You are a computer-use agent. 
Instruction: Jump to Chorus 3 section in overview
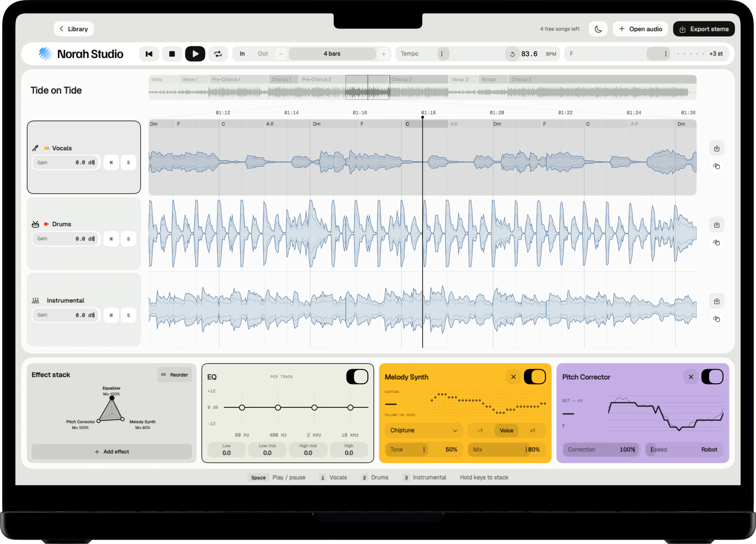tap(602, 79)
